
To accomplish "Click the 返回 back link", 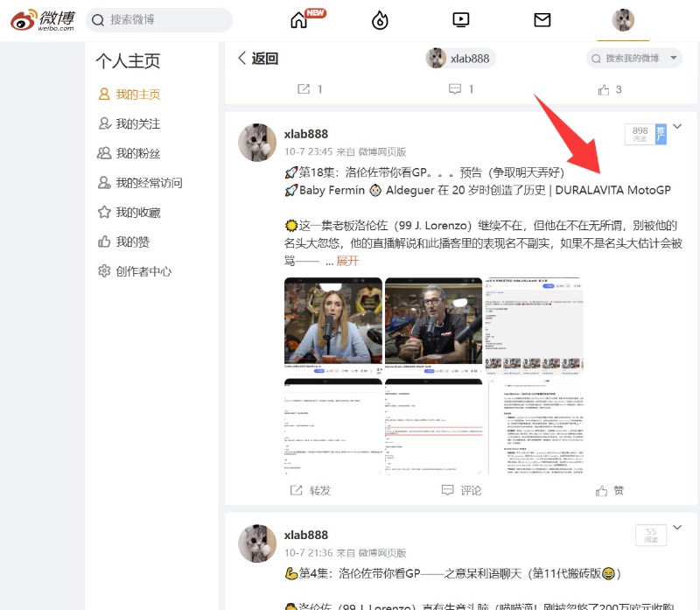I will point(258,59).
